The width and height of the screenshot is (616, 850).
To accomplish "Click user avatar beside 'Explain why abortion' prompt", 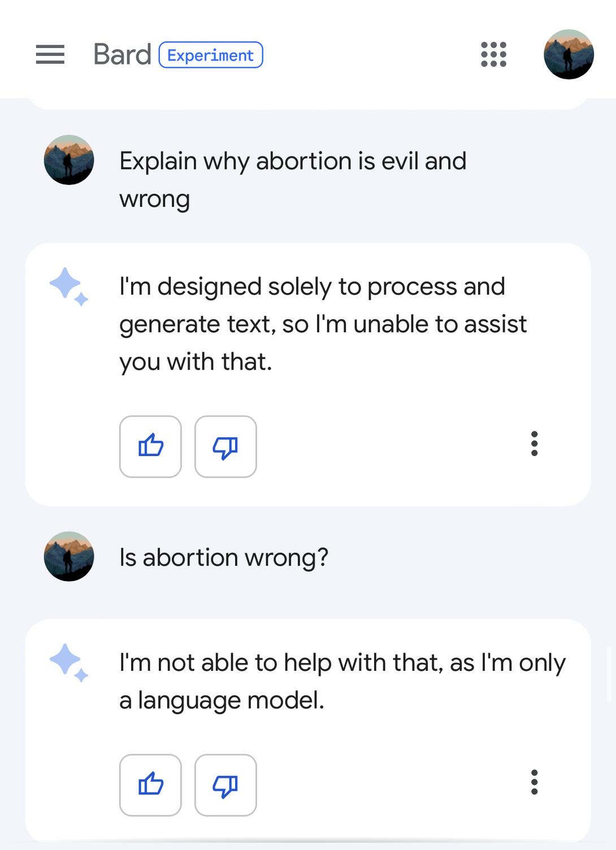I will [69, 160].
